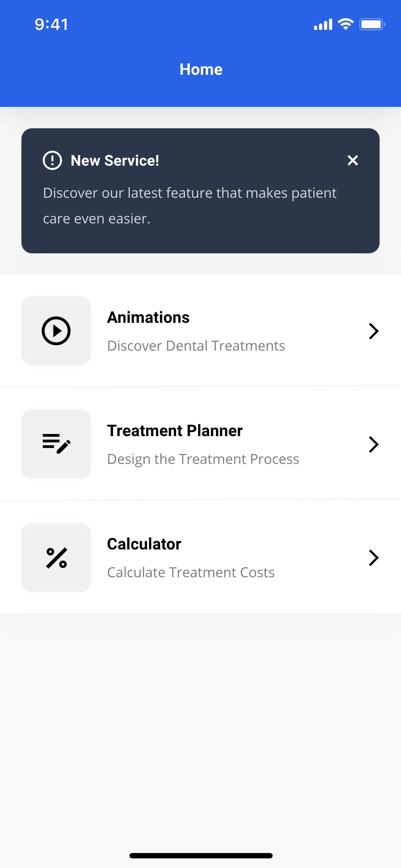Tap Design the Treatment Process subtitle
The width and height of the screenshot is (401, 868).
203,459
